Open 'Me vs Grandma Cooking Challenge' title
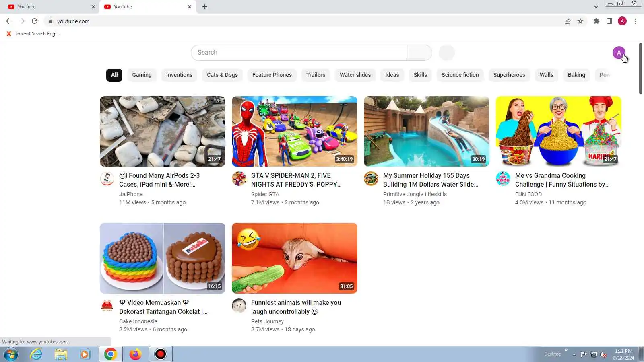The width and height of the screenshot is (644, 362). [x=562, y=180]
